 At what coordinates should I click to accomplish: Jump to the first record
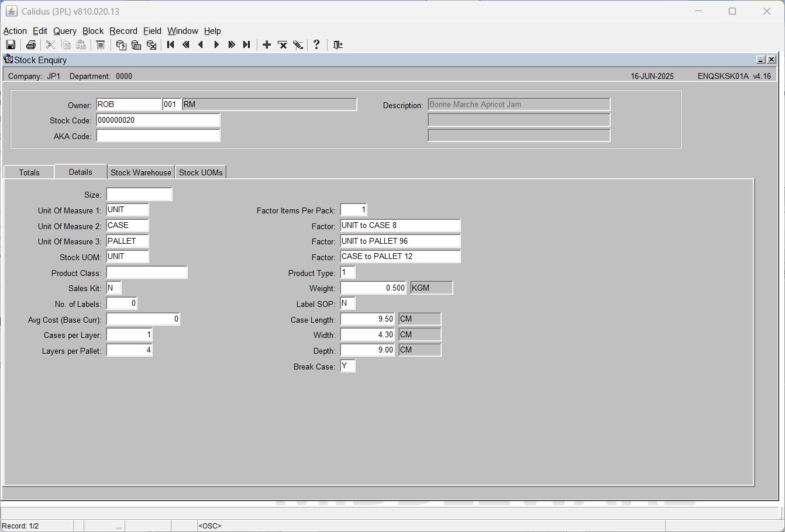(171, 45)
